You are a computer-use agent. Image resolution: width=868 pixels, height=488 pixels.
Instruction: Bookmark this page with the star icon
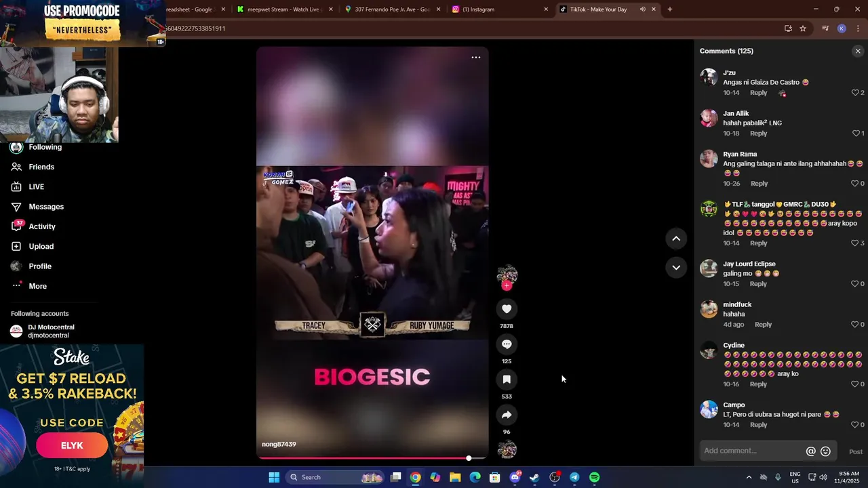pos(803,28)
